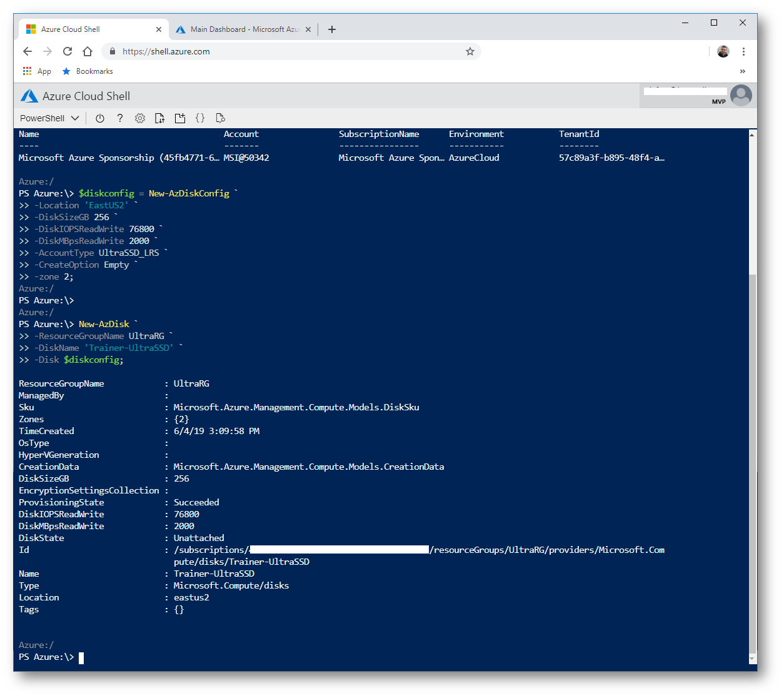Bookmark this page with the star icon
The height and width of the screenshot is (698, 784).
tap(470, 51)
